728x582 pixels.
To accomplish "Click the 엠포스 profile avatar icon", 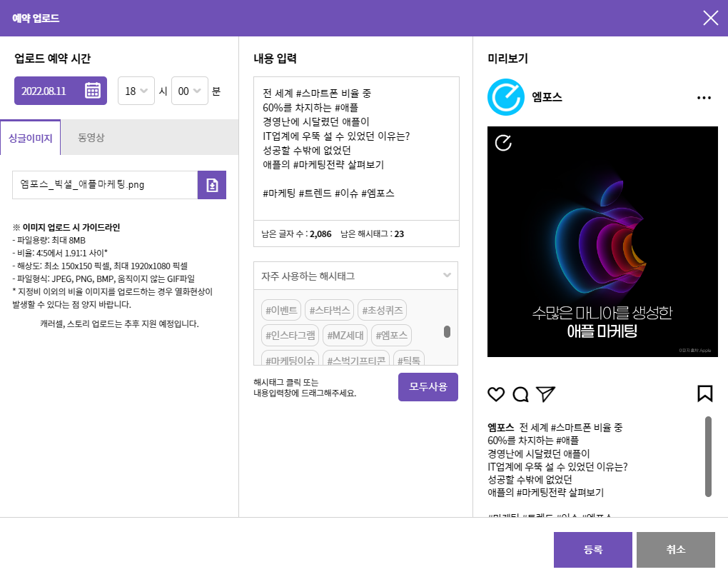I will click(x=505, y=97).
